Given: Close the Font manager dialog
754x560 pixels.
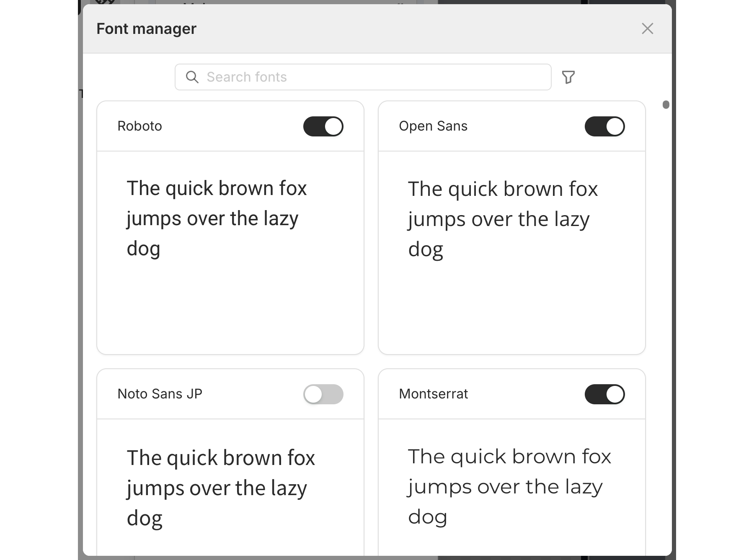Looking at the screenshot, I should [x=648, y=28].
